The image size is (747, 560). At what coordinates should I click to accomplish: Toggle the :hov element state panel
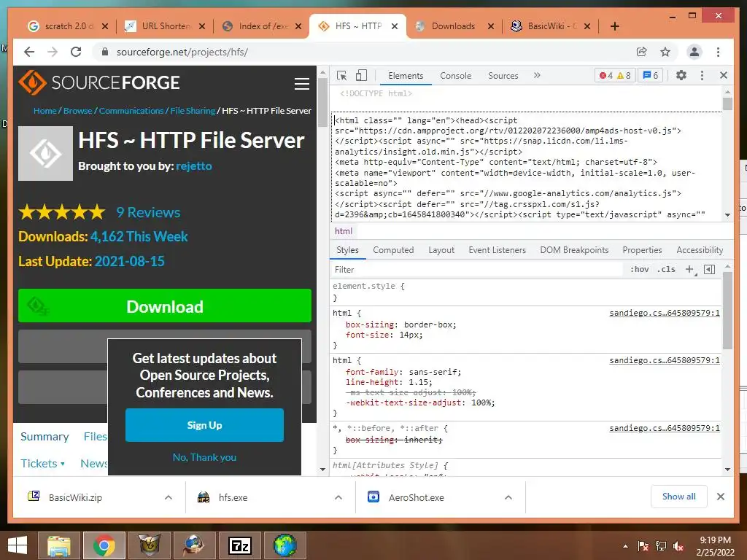(x=639, y=270)
